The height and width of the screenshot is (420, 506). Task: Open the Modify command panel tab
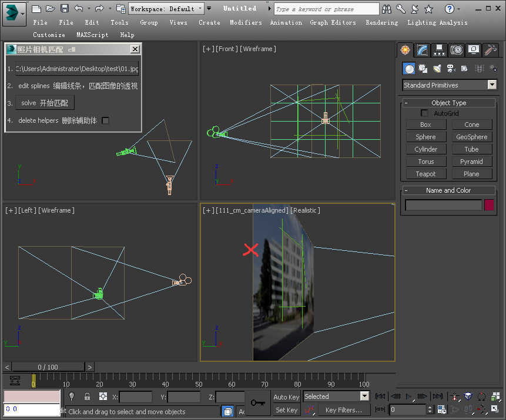(422, 50)
